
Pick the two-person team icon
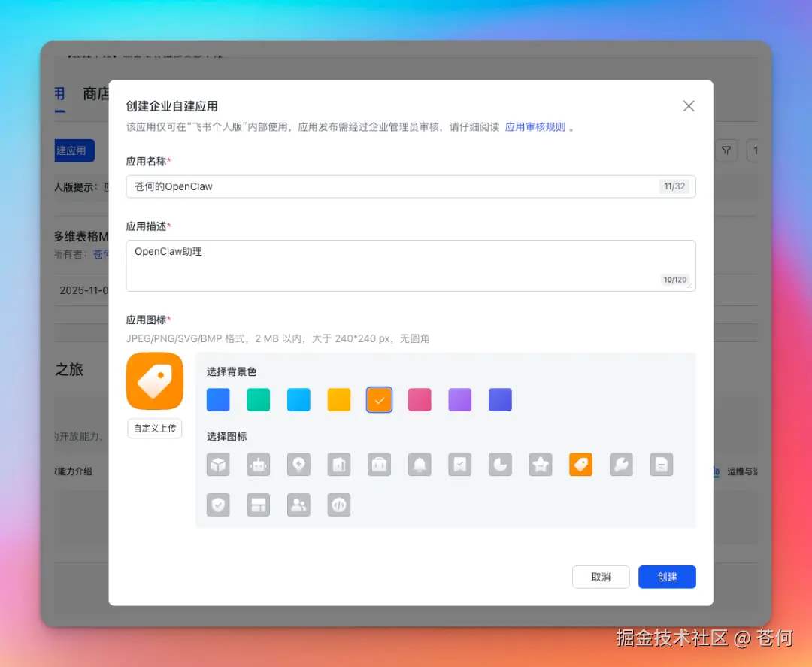(x=298, y=505)
